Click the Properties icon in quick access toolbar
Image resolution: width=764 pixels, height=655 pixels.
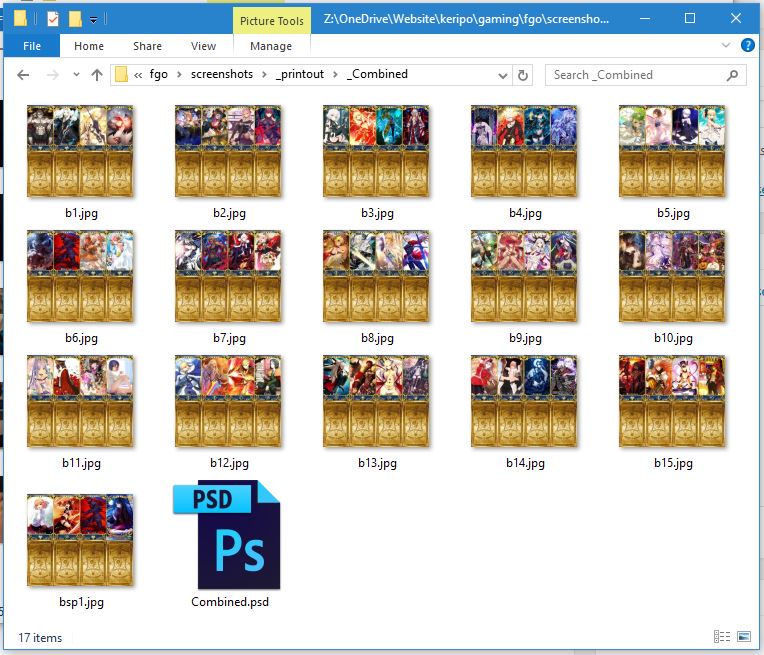tap(53, 19)
